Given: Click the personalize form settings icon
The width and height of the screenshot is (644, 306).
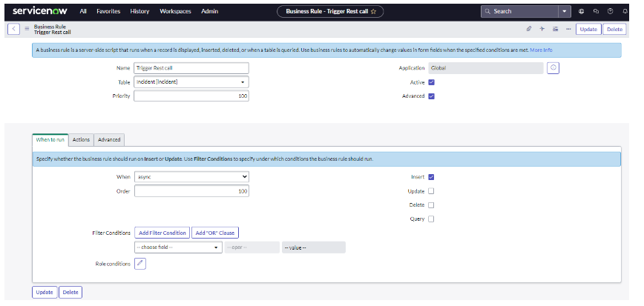Looking at the screenshot, I should [555, 29].
